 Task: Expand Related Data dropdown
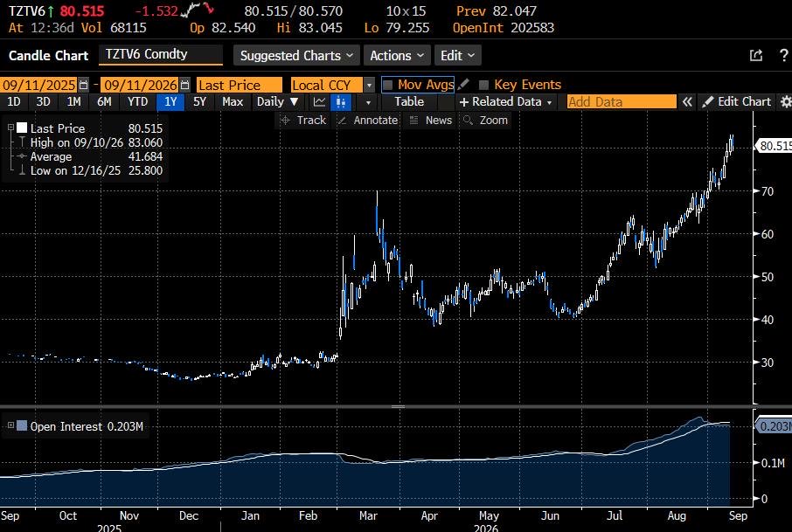coord(505,102)
